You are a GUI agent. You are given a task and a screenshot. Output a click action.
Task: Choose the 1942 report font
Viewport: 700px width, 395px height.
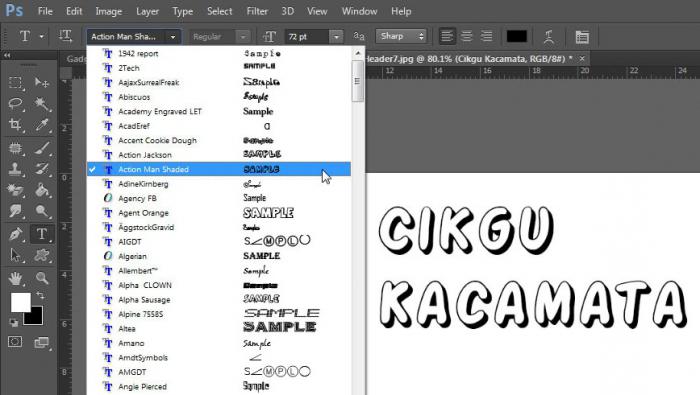pyautogui.click(x=219, y=54)
